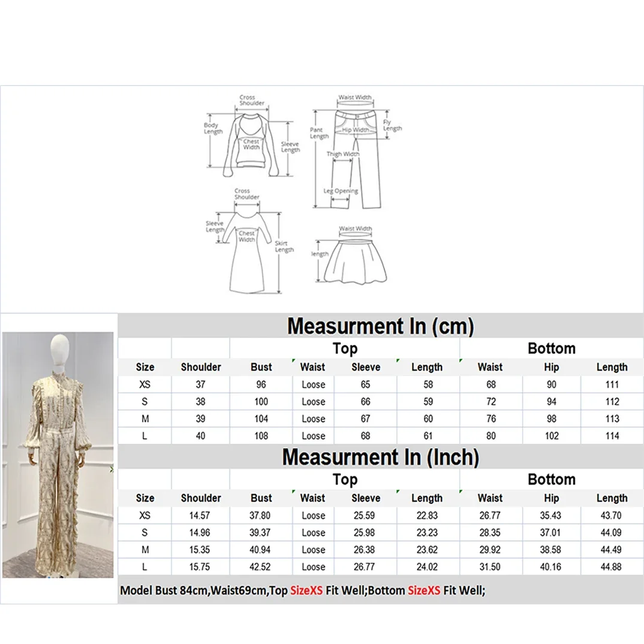Viewport: 644px width, 644px height.
Task: Click the 'Model Bust 84cm,Waist69cm' fit note
Action: (302, 591)
